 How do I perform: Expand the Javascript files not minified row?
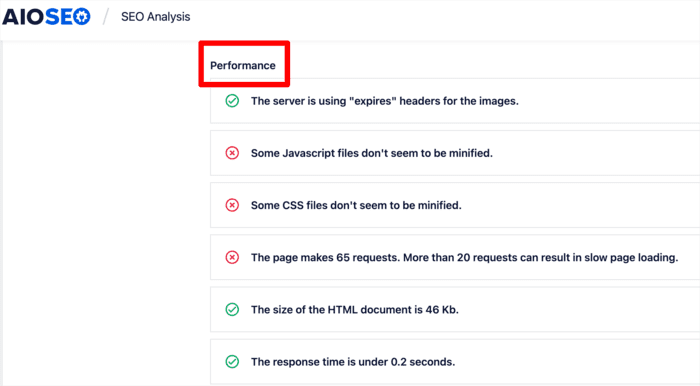pos(455,153)
